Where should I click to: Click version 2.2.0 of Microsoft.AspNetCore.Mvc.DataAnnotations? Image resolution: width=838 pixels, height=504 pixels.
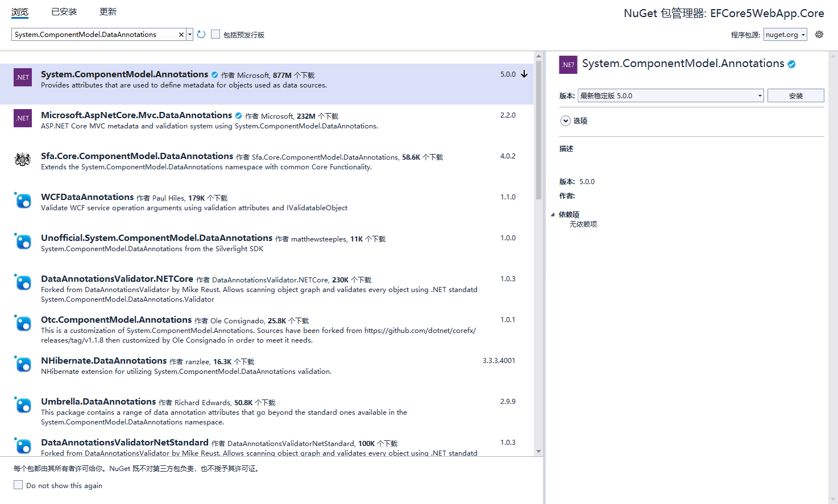(508, 115)
